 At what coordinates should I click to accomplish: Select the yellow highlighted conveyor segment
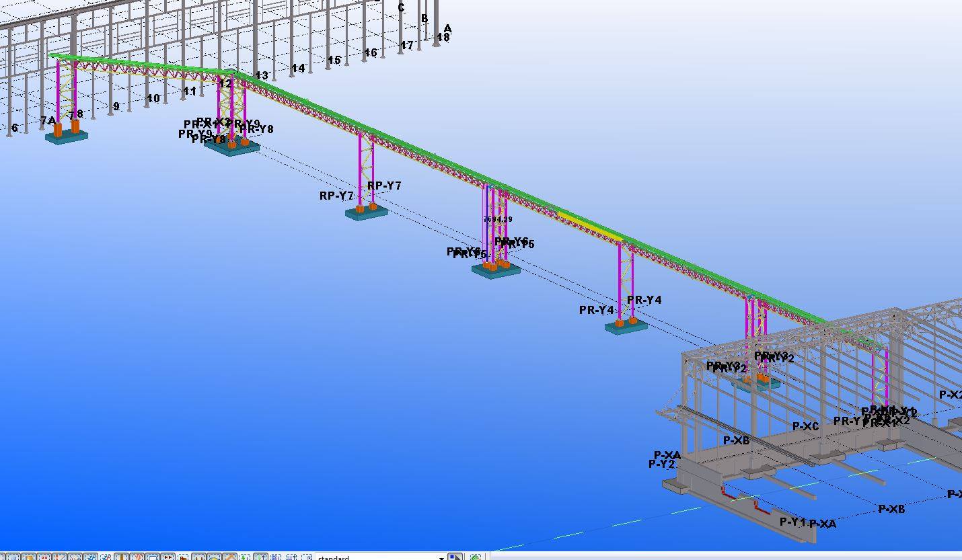point(589,227)
